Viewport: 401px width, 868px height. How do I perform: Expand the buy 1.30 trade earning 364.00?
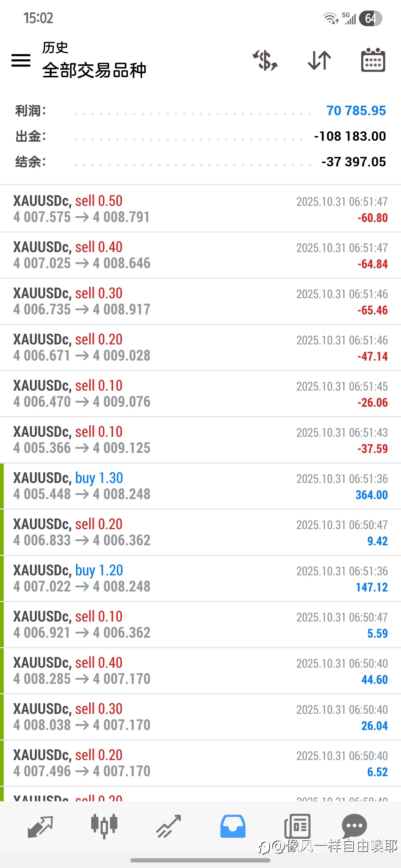click(x=200, y=486)
